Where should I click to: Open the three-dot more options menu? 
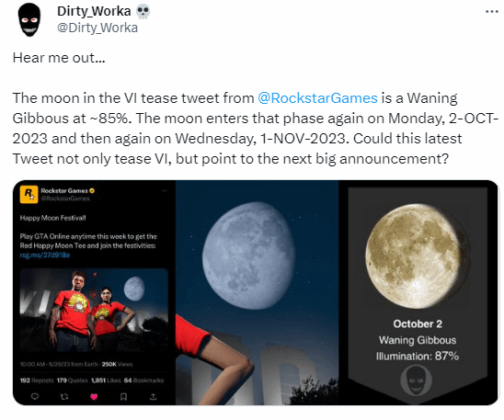click(492, 12)
